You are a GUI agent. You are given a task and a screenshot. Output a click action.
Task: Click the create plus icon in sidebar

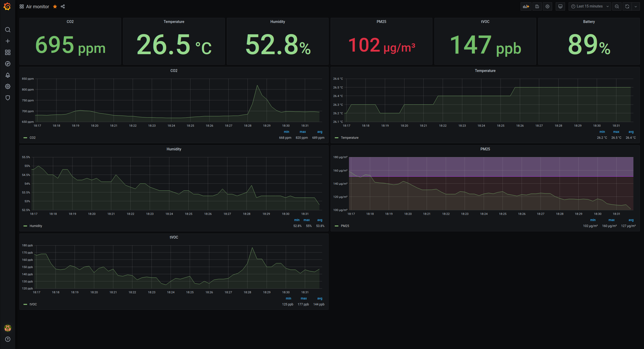point(8,41)
